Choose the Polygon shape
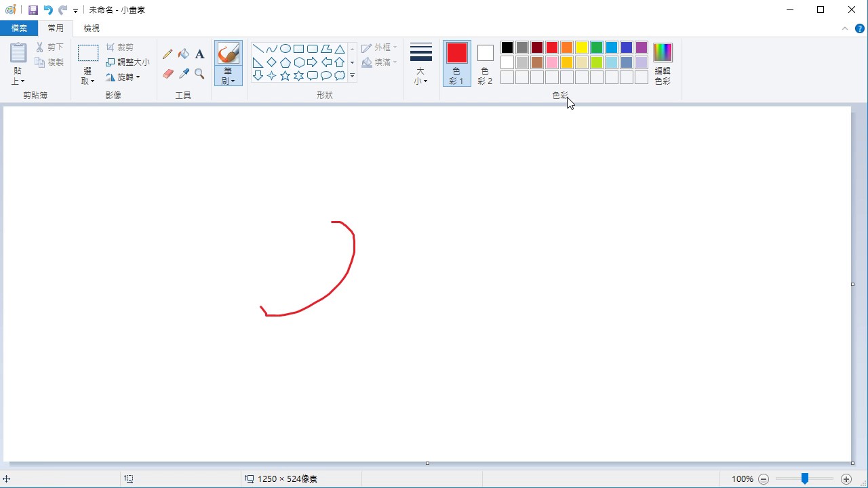Screen dimensions: 868x488 point(326,49)
